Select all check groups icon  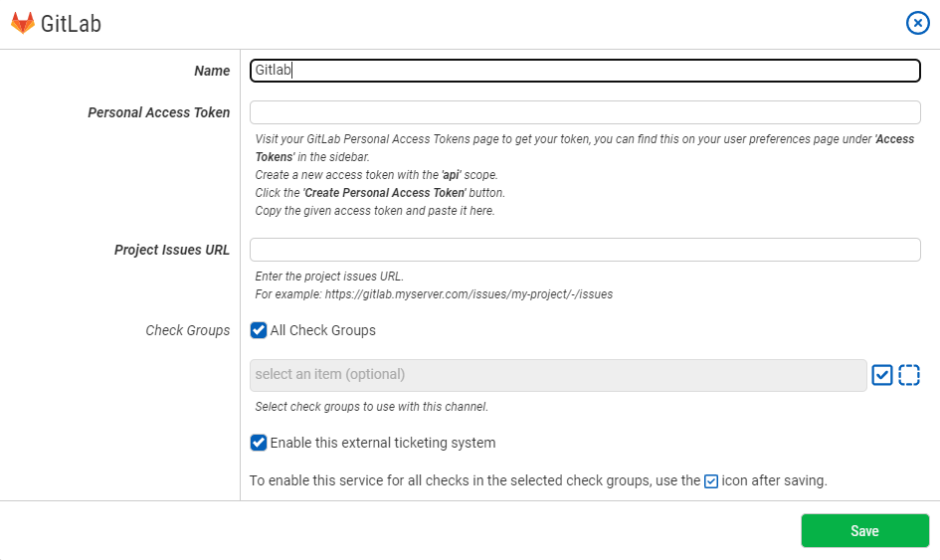882,375
